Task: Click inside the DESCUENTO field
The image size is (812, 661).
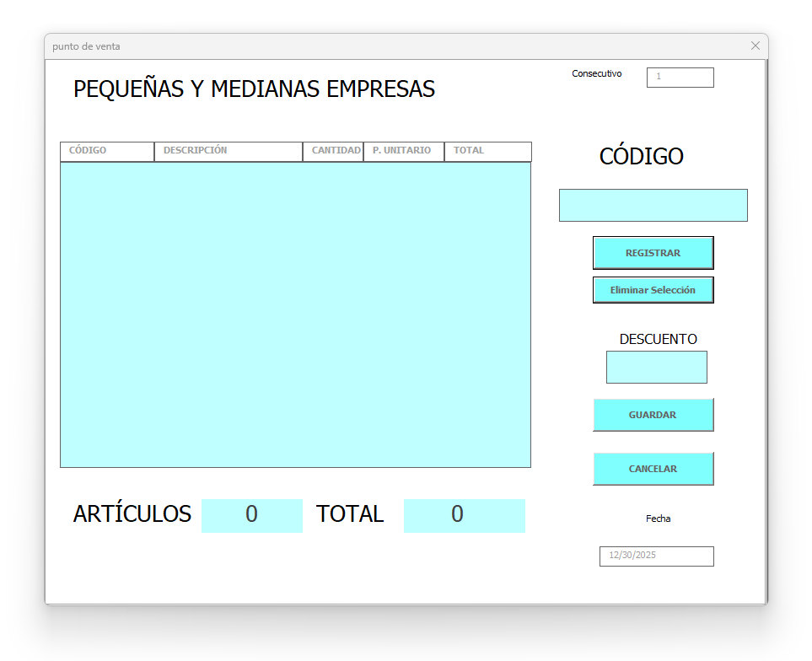Action: pyautogui.click(x=657, y=368)
